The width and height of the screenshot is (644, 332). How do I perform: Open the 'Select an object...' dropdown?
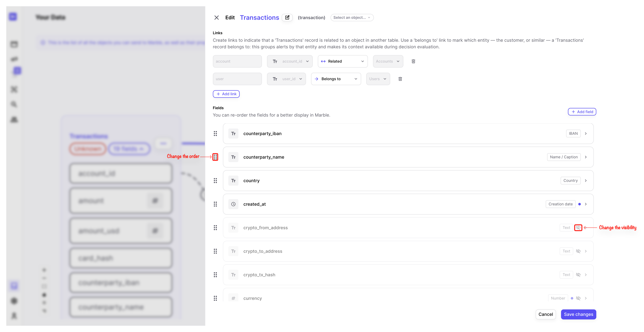tap(352, 18)
